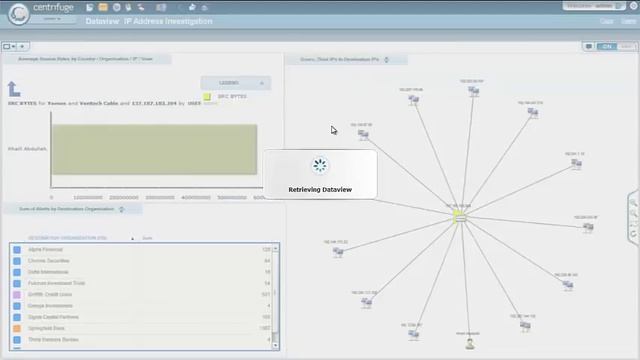640x360 pixels.
Task: Sort by the Destination Organization column header
Action: (67, 238)
